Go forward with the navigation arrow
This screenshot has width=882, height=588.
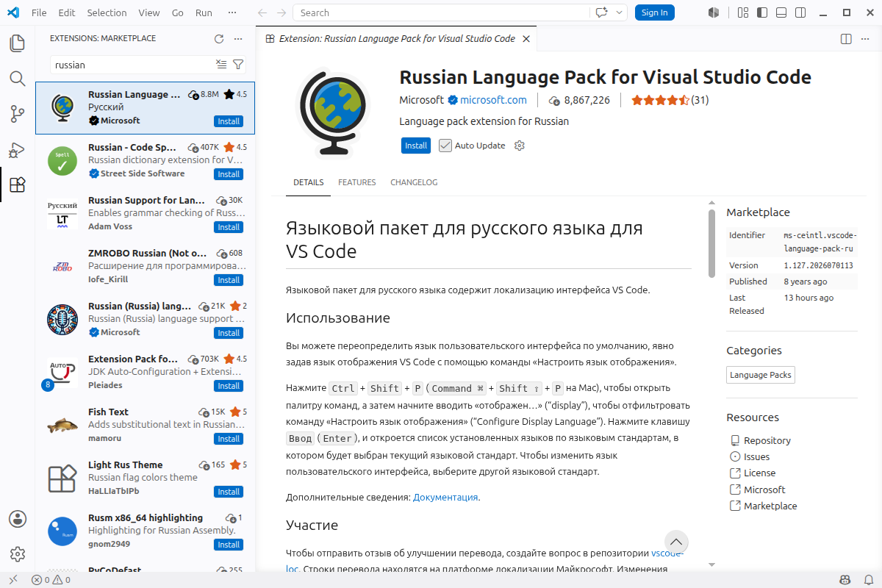point(282,12)
